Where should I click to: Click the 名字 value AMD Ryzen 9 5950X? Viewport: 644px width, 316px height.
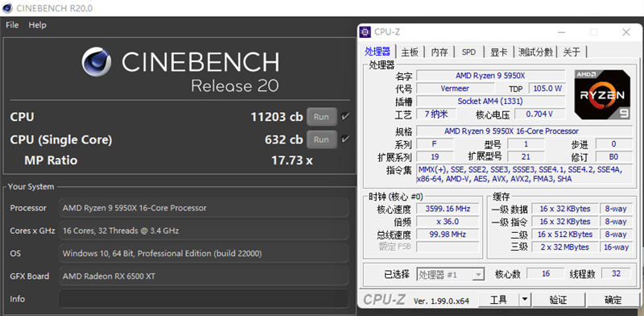(x=490, y=76)
